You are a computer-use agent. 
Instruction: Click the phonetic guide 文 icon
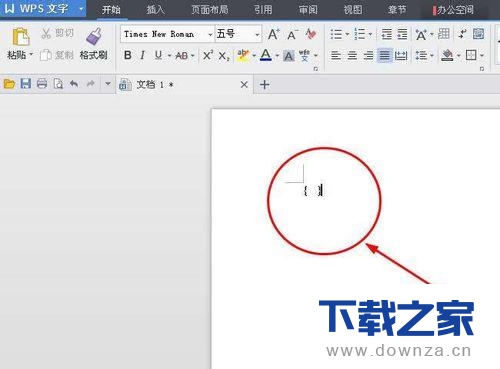pos(305,55)
